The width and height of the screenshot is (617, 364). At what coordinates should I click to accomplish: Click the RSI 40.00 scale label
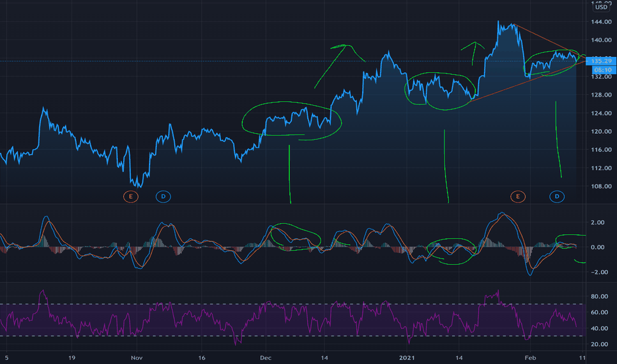click(600, 328)
